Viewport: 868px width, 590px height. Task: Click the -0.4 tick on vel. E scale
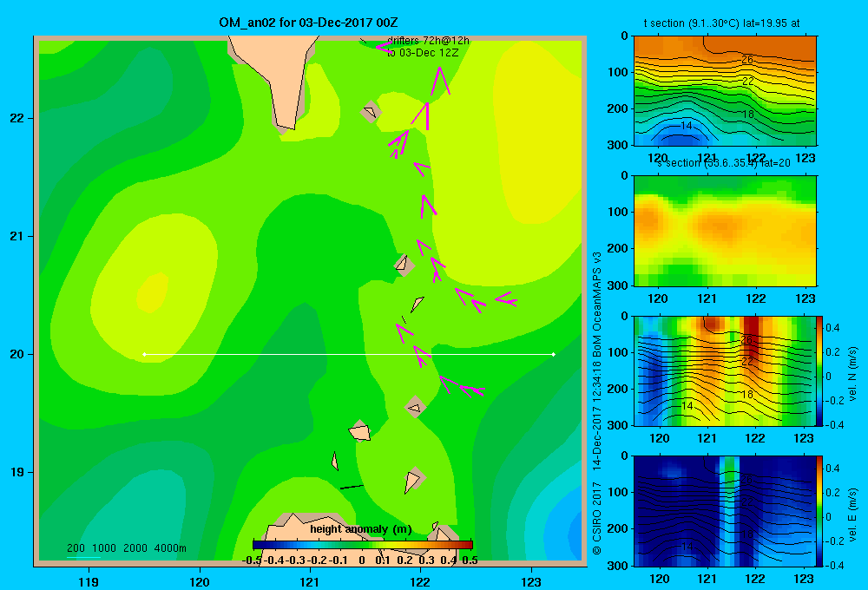[832, 565]
